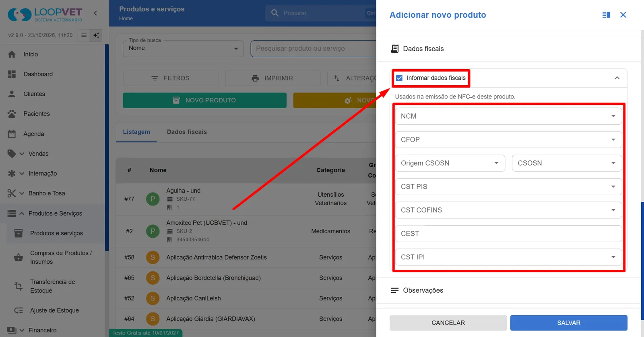The height and width of the screenshot is (337, 644).
Task: Click the green P avatar for Agulha
Action: (x=153, y=199)
